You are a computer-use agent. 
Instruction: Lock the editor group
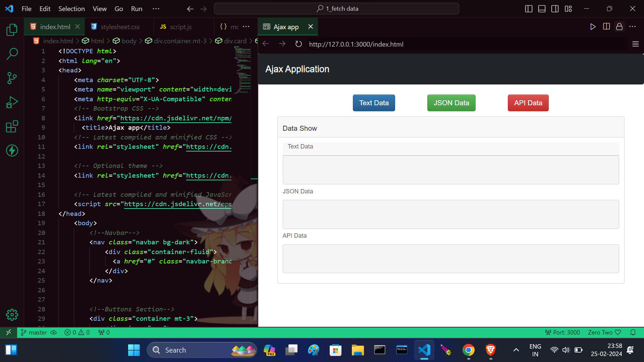point(619,26)
